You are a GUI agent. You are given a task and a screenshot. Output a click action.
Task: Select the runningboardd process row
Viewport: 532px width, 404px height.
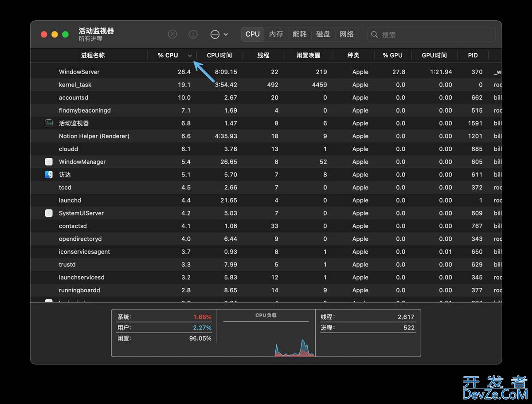coord(266,290)
